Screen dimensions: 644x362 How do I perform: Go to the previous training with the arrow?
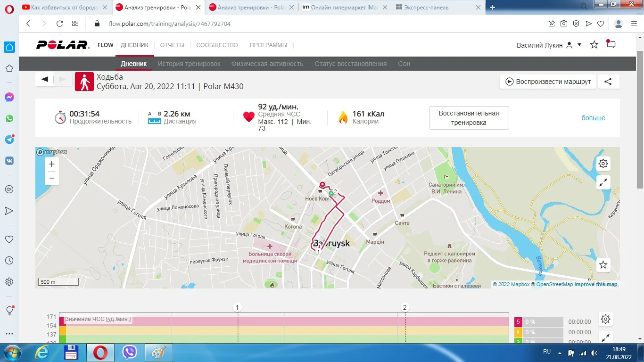(x=45, y=79)
